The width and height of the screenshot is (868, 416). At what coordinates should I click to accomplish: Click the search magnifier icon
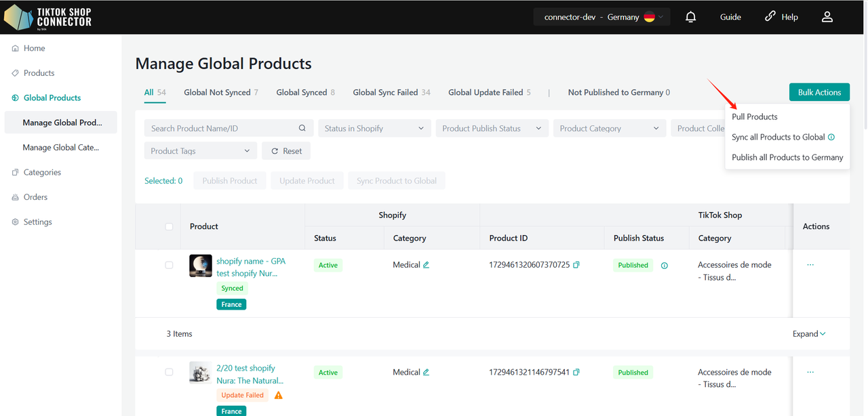302,128
